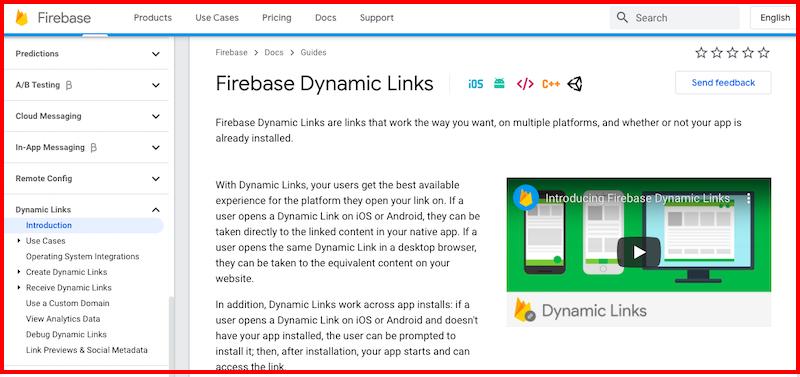The image size is (800, 377).
Task: Select the Android platform icon
Action: (x=499, y=83)
